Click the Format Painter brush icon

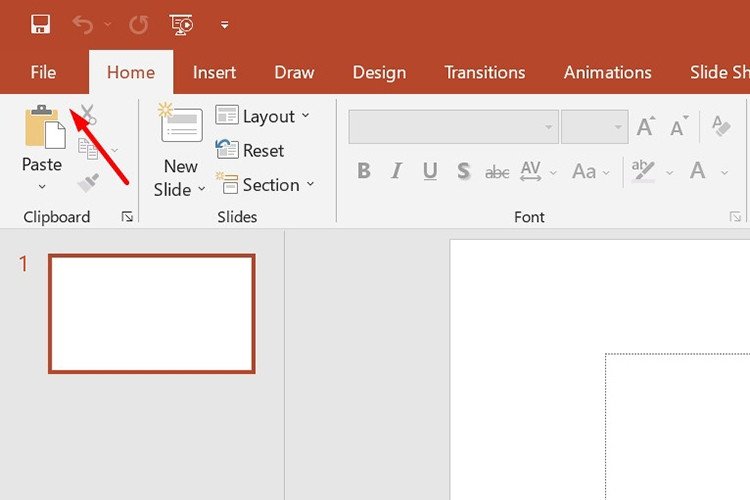88,183
